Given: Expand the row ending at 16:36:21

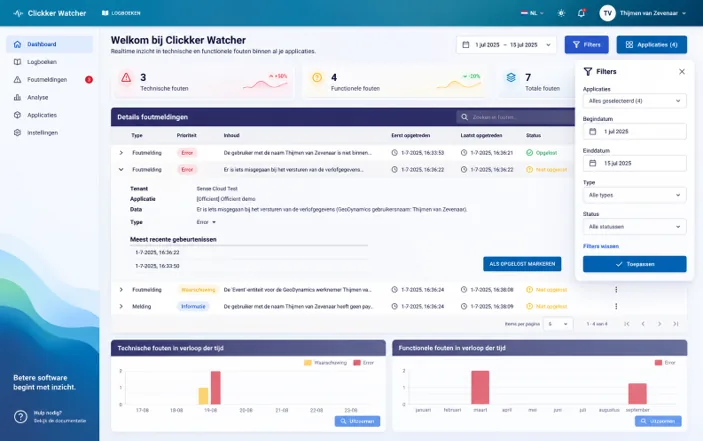Looking at the screenshot, I should [121, 153].
